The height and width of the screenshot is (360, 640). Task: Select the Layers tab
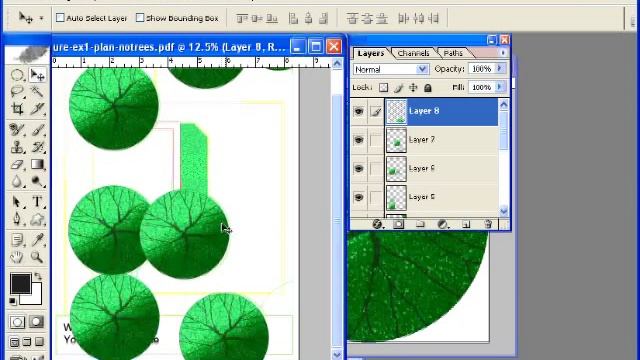(x=371, y=53)
